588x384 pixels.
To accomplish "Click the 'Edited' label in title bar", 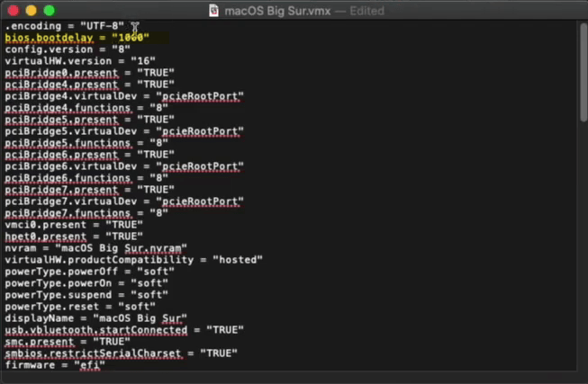I will point(366,11).
